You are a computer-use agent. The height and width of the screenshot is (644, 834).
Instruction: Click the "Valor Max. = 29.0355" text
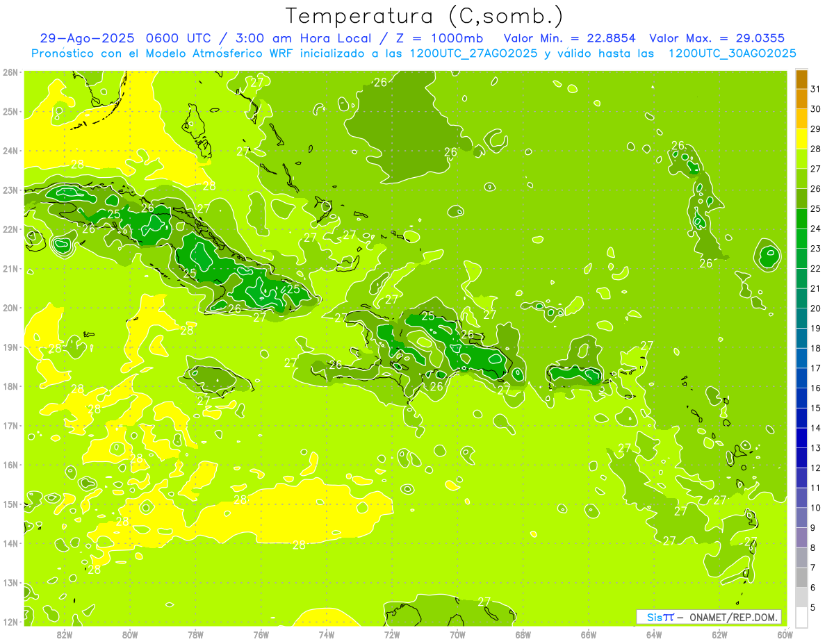tap(717, 38)
